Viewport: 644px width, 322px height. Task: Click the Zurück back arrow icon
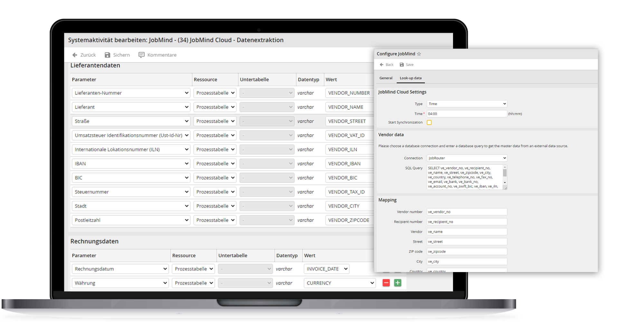coord(75,55)
